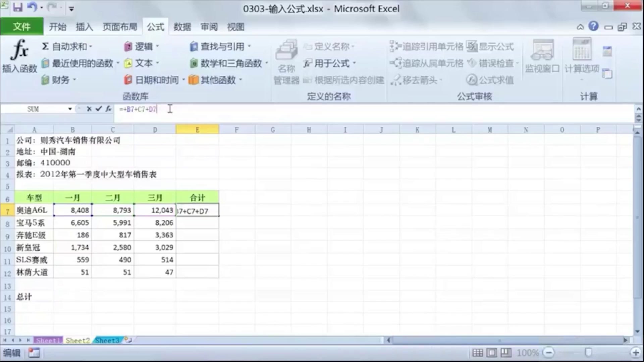Open the Name Manager (名称管理器)
Image resolution: width=644 pixels, height=362 pixels.
point(286,62)
